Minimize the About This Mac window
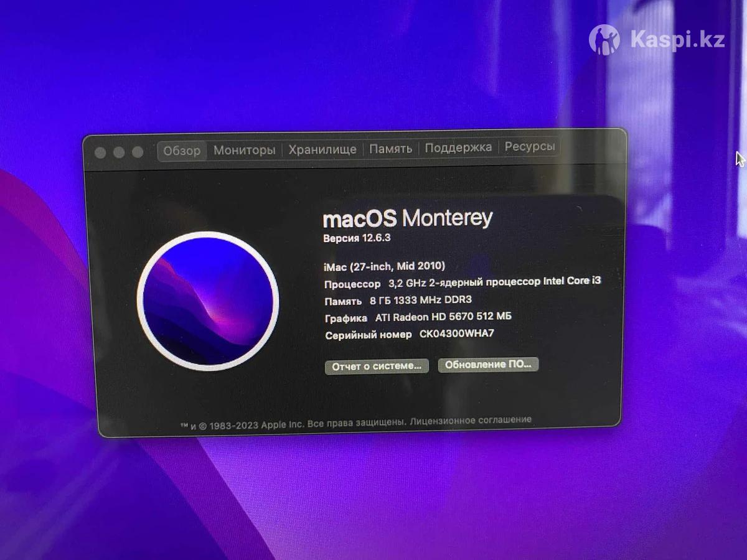The image size is (747, 560). coord(119,152)
